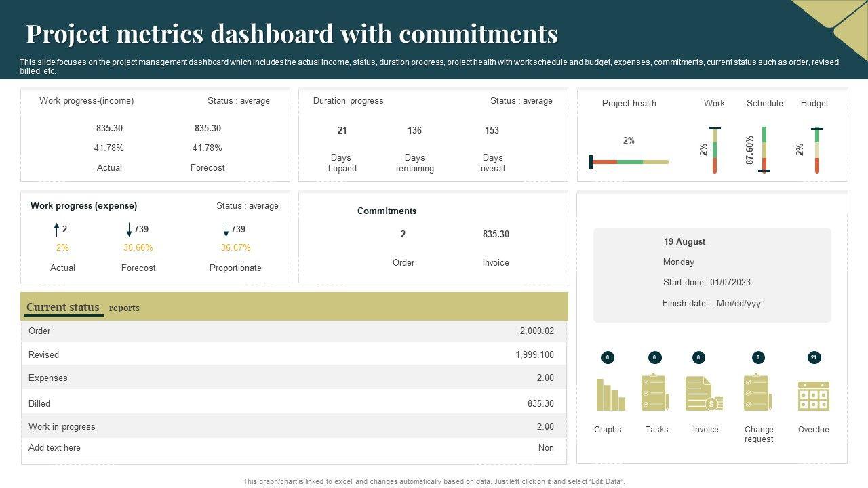Click the Budget vertical gauge bar

[817, 150]
